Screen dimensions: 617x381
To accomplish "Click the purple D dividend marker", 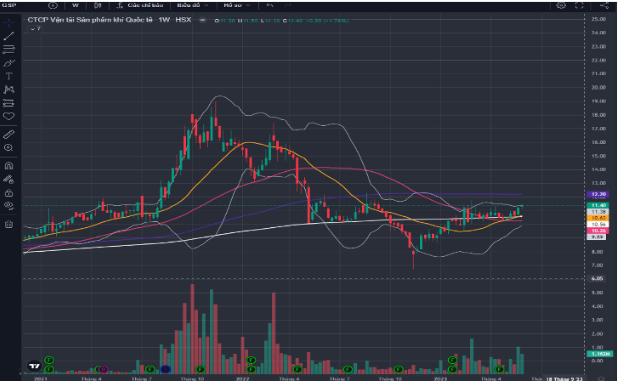I will (103, 369).
